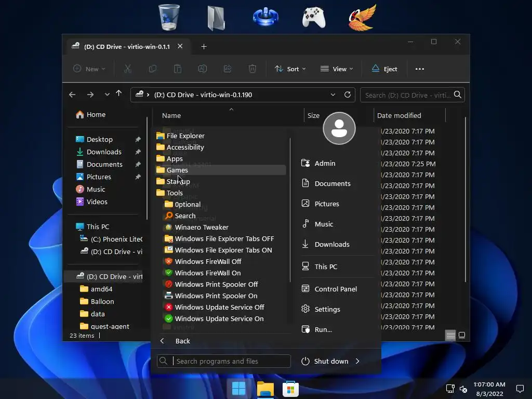The width and height of the screenshot is (532, 399).
Task: Refresh the current folder
Action: click(x=348, y=95)
